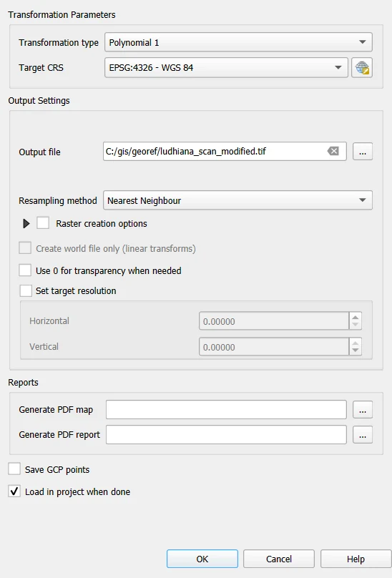This screenshot has width=392, height=578.
Task: Enable Use 0 for transparency when needed
Action: click(x=25, y=270)
